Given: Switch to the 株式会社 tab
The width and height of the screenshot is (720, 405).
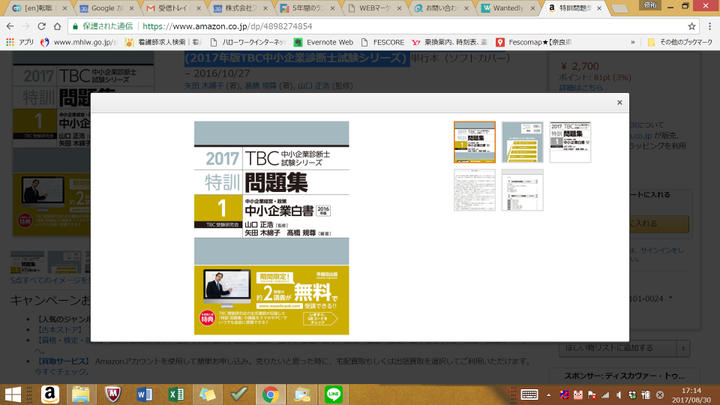Looking at the screenshot, I should [241, 8].
